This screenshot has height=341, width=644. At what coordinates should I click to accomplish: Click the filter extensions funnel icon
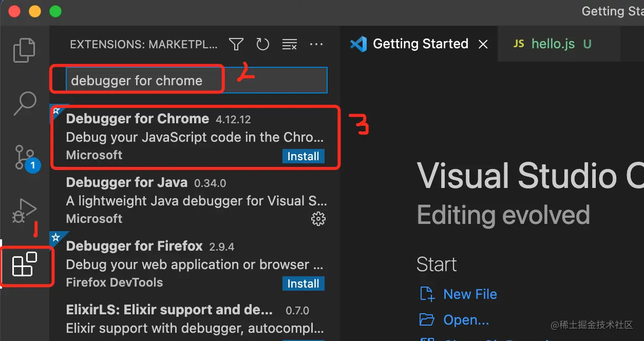coord(236,45)
